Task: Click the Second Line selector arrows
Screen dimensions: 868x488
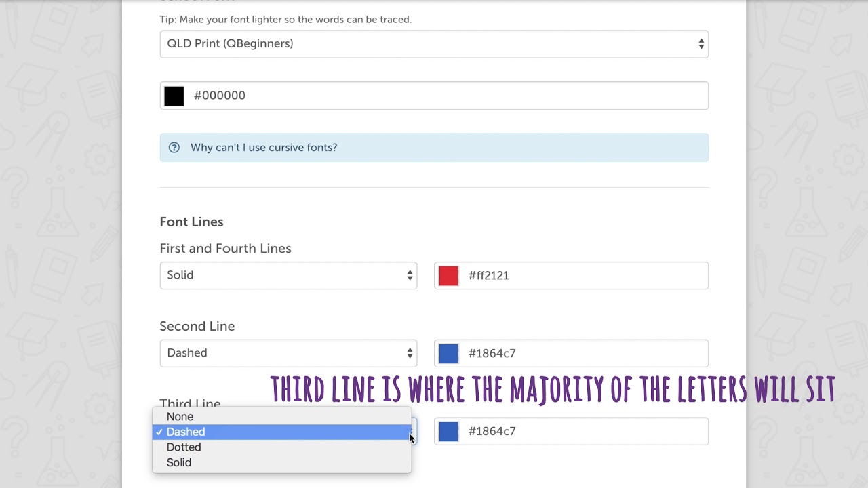Action: (x=410, y=353)
